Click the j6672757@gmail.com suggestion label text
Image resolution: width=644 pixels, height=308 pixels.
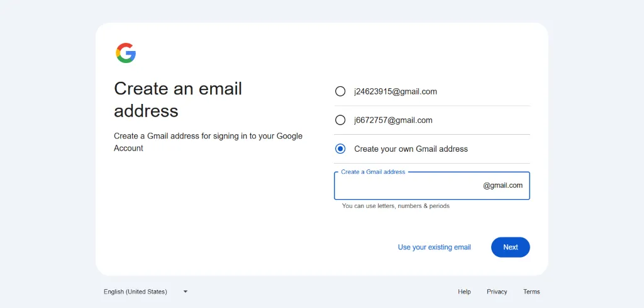393,120
